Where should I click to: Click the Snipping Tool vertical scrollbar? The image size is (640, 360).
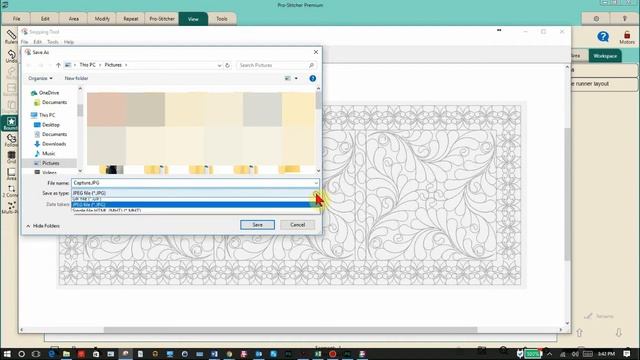tap(567, 194)
